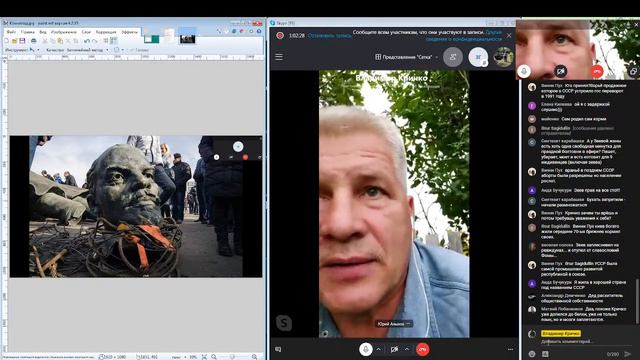Open the Коррекция menu in Paint.NET
The width and height of the screenshot is (640, 360).
tap(106, 32)
